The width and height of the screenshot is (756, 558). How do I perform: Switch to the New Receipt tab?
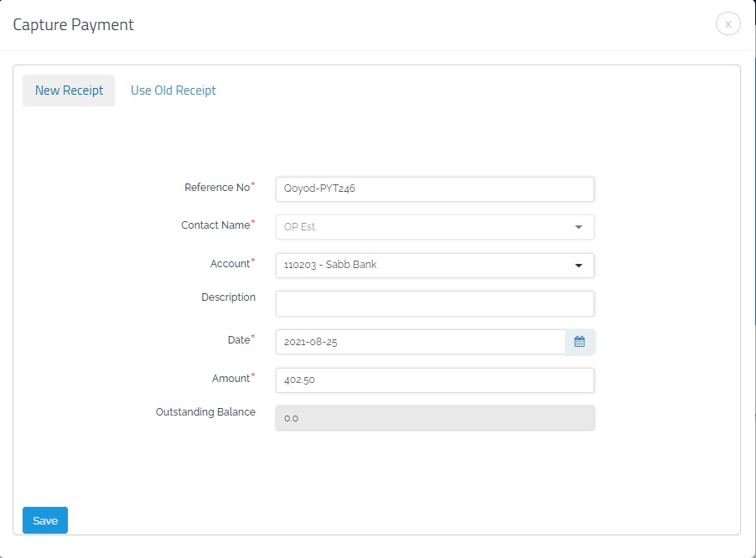(69, 90)
